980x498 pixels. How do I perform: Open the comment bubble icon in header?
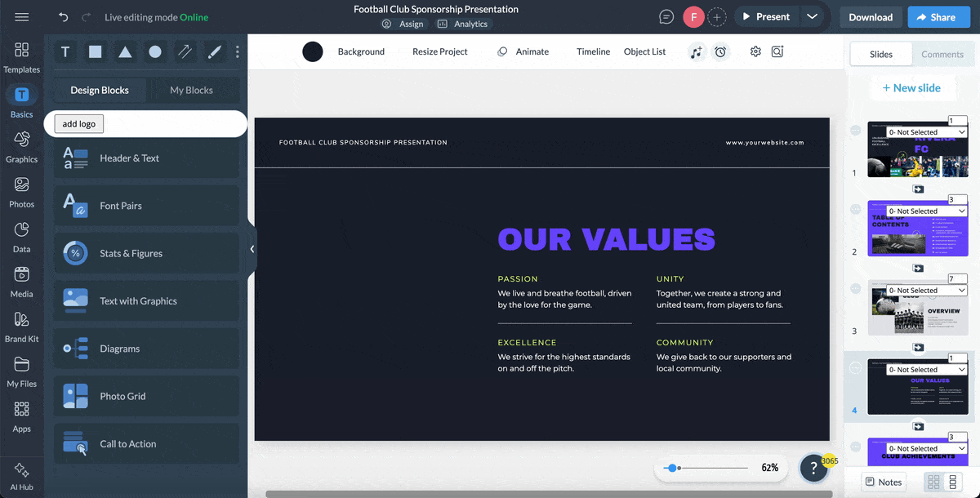(666, 17)
